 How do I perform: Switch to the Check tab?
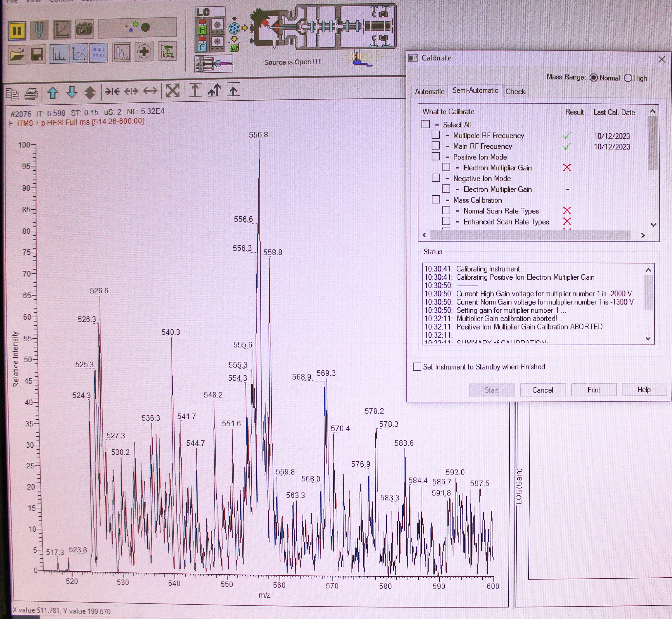click(515, 92)
